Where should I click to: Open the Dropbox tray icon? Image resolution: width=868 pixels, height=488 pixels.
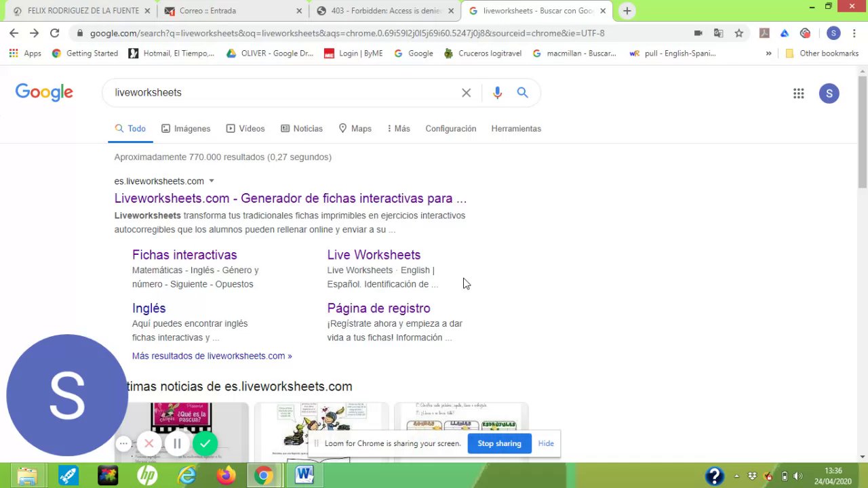752,476
